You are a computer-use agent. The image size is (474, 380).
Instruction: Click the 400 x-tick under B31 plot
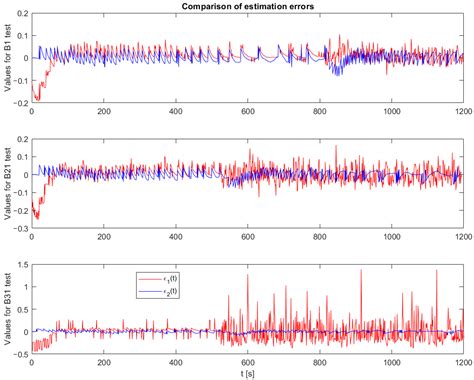176,362
